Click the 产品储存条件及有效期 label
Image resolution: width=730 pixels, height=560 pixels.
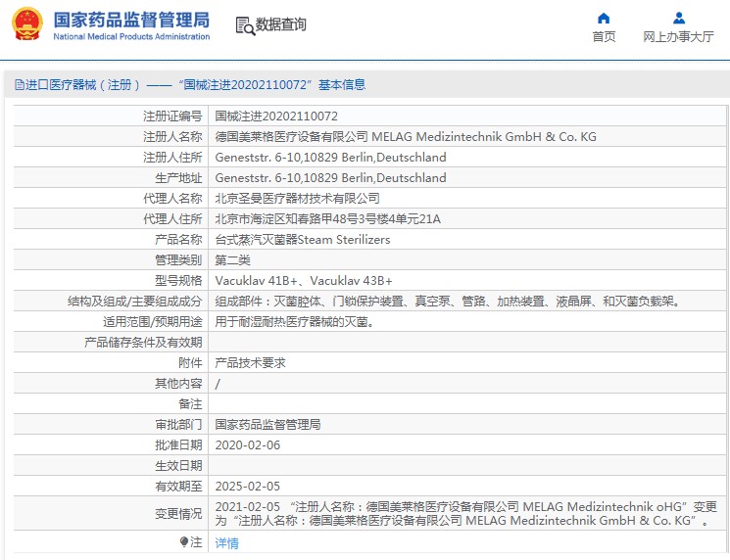point(143,343)
